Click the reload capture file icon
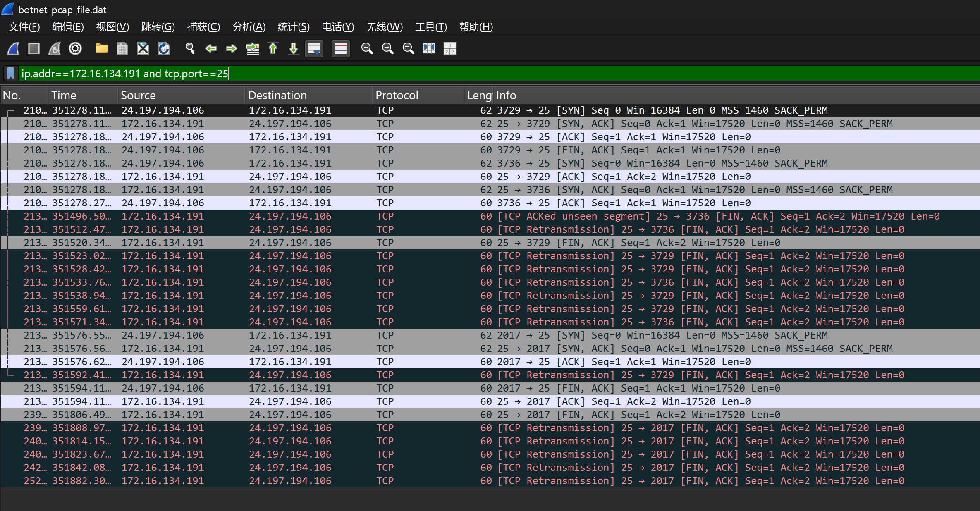The width and height of the screenshot is (980, 511). tap(164, 49)
